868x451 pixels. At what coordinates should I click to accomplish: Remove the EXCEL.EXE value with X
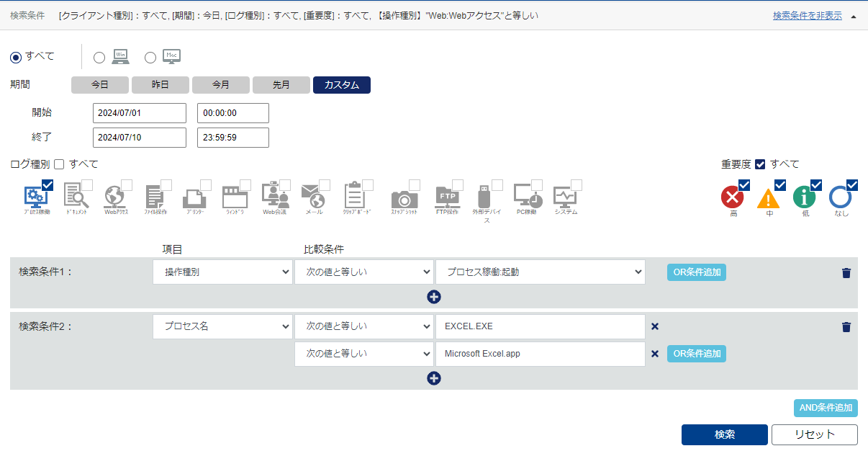point(655,326)
